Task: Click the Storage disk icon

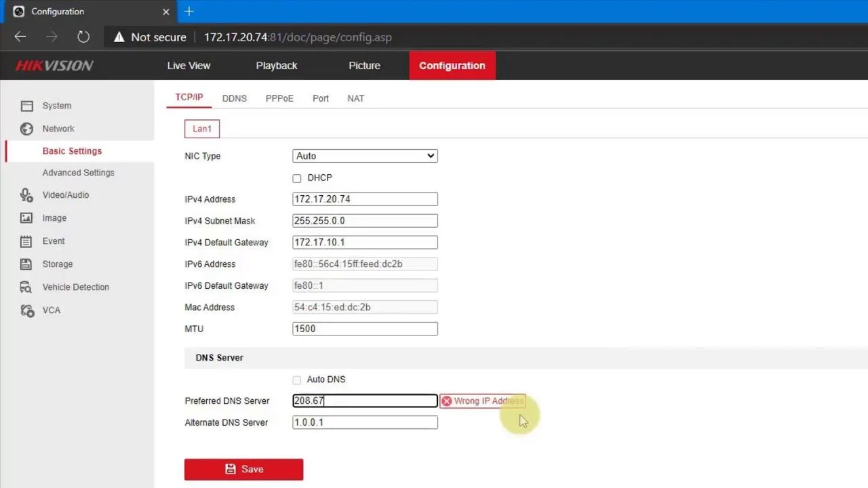Action: [26, 264]
